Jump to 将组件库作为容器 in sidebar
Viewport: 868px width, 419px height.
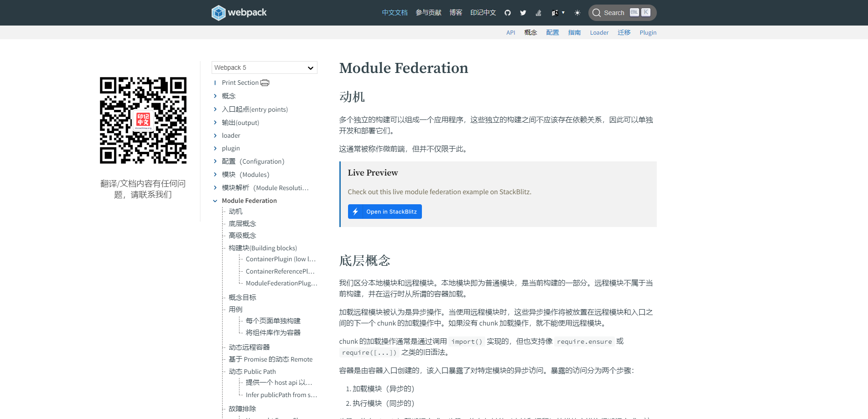click(273, 332)
